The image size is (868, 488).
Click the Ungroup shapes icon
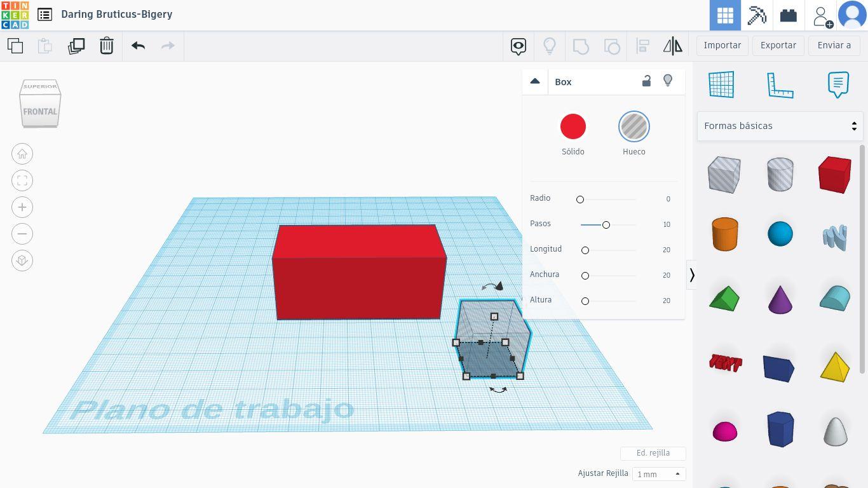coord(612,46)
